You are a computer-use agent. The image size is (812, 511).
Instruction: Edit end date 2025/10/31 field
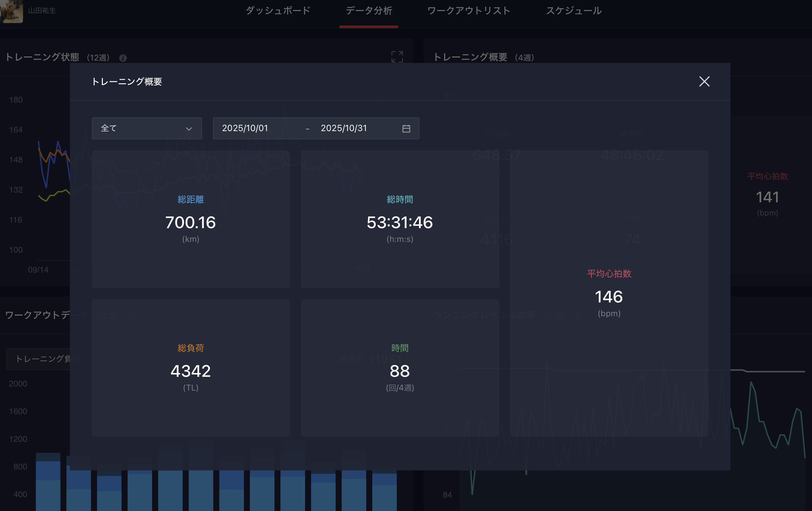click(344, 128)
